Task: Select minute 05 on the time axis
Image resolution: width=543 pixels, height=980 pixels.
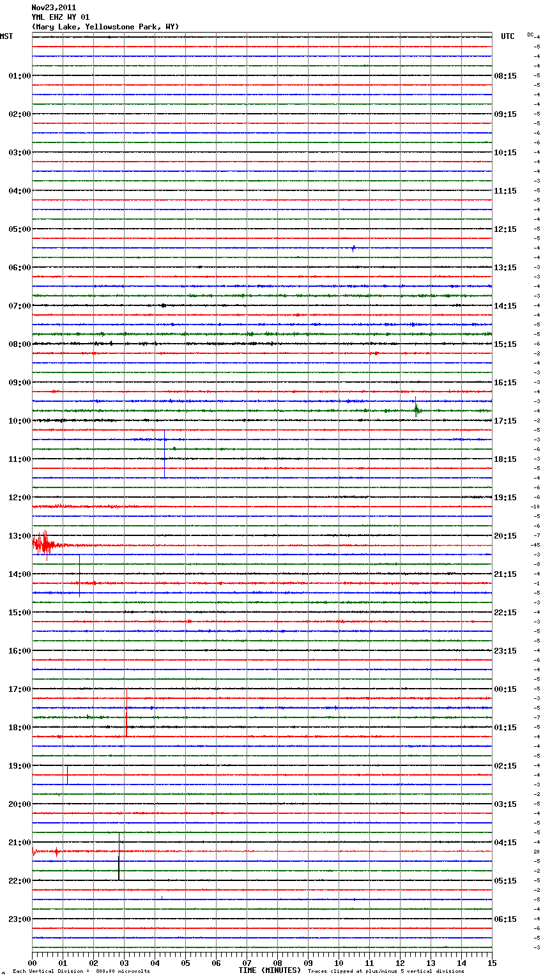Action: pos(185,963)
